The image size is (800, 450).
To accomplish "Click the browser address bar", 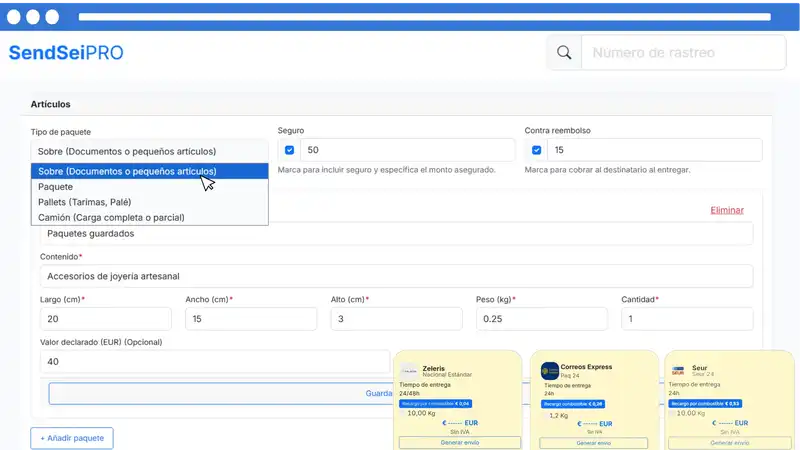I will coord(424,17).
